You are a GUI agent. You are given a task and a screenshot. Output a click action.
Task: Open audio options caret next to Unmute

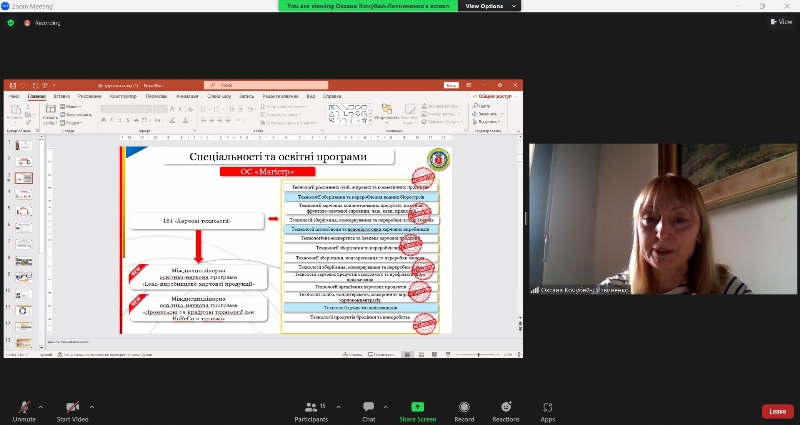[x=41, y=407]
